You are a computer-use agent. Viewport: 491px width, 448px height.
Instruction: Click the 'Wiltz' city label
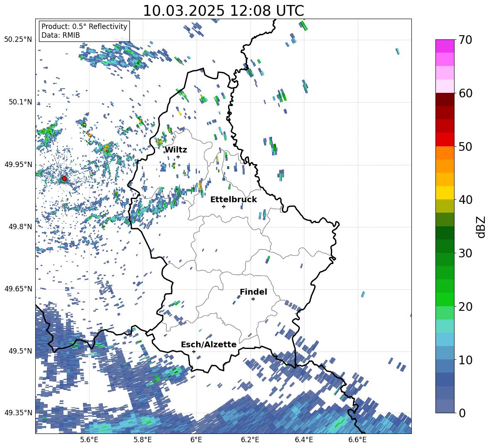coord(176,150)
